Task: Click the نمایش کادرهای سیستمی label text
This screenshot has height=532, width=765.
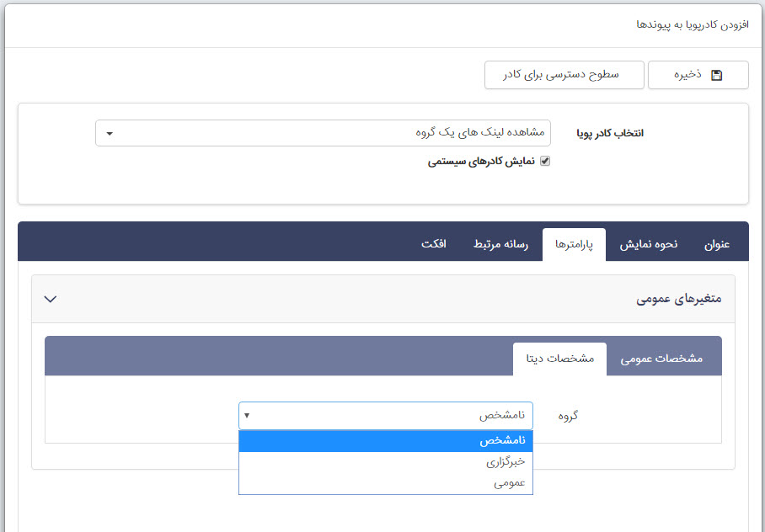Action: [481, 161]
